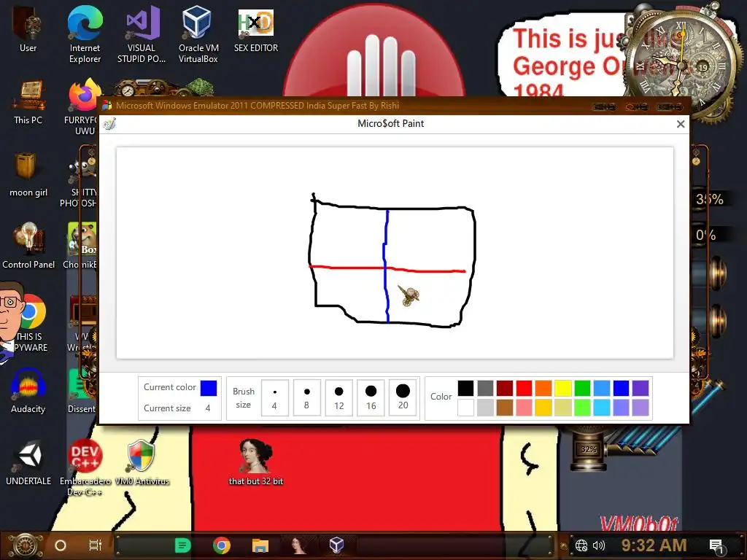Open Audacity desktop icon

coord(28,391)
